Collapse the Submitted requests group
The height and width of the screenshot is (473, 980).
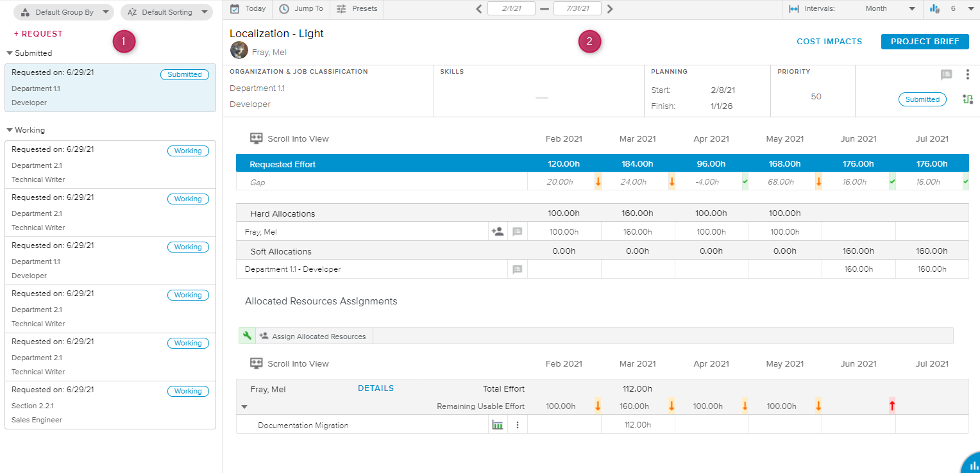pos(10,53)
